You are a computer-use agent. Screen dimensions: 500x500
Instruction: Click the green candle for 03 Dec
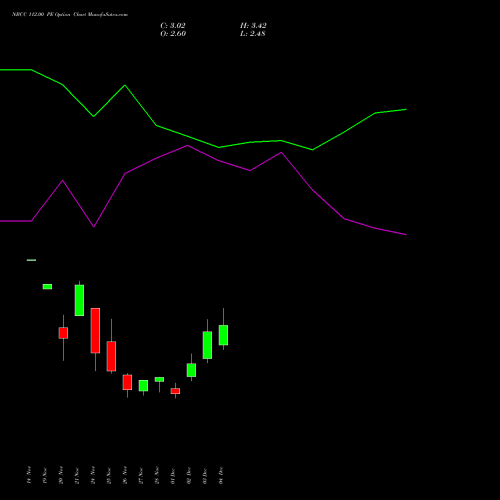tap(207, 345)
